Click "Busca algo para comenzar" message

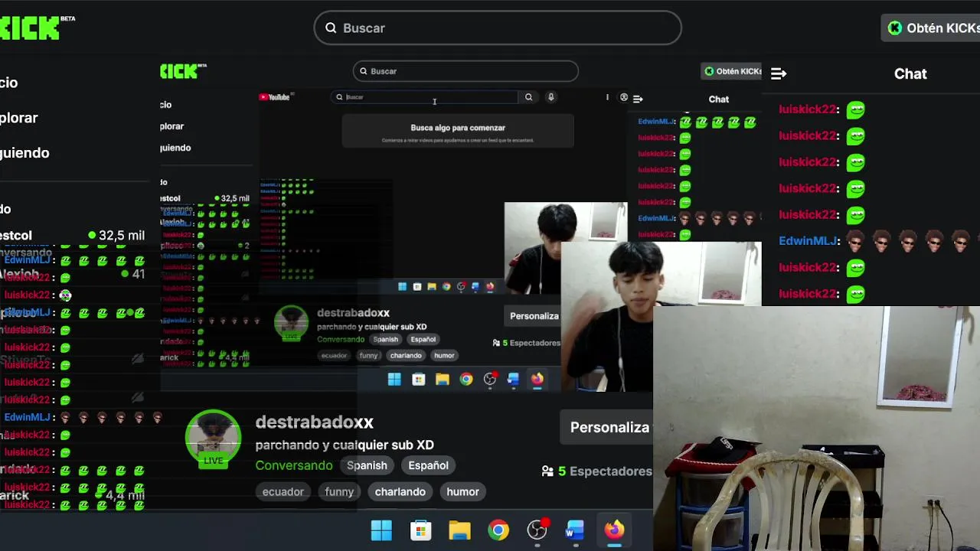point(458,128)
